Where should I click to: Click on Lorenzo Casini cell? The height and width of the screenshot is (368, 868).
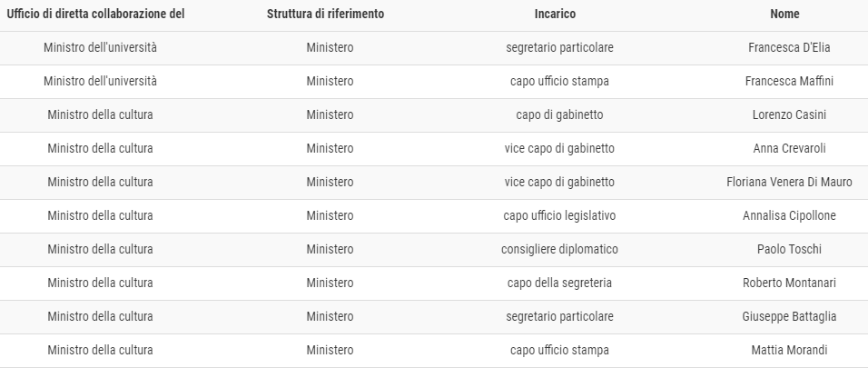click(x=789, y=114)
